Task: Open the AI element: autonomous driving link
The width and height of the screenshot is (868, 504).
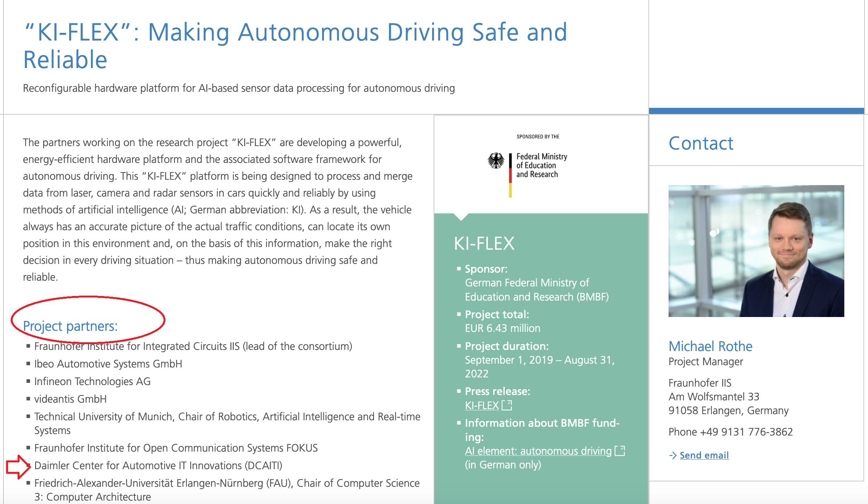Action: click(538, 451)
